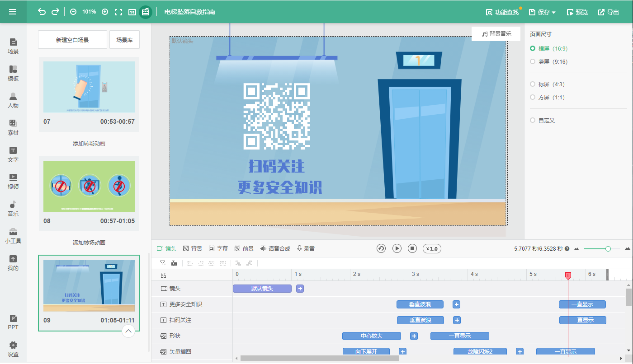This screenshot has width=633, height=364.
Task: Add transition animation after scene 07
Action: [x=89, y=143]
